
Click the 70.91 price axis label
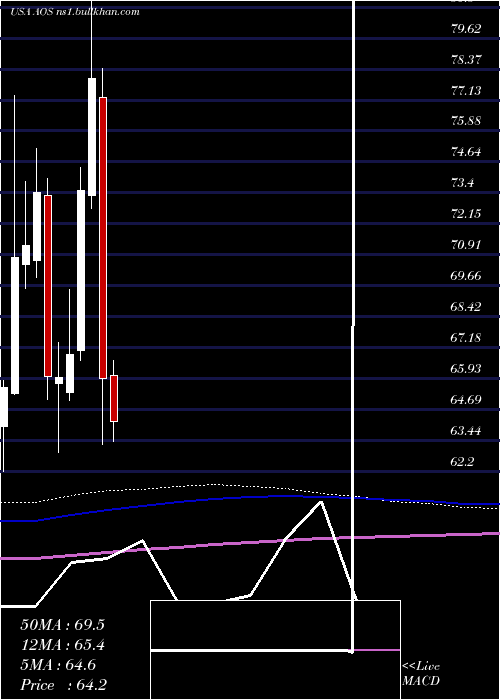pyautogui.click(x=466, y=245)
